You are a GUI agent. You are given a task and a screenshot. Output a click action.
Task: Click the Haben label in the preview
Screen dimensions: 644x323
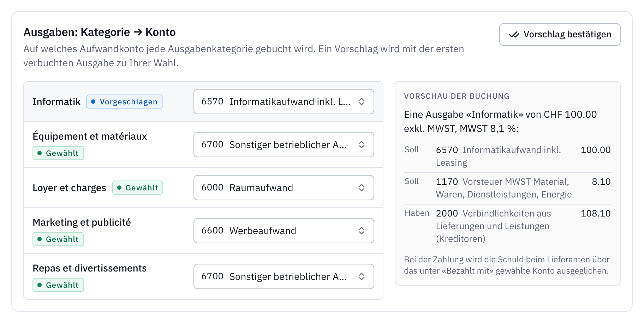417,213
